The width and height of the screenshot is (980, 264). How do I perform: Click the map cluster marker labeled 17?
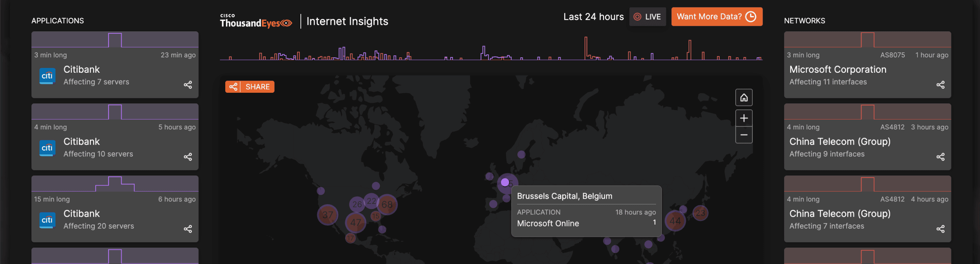tap(350, 238)
